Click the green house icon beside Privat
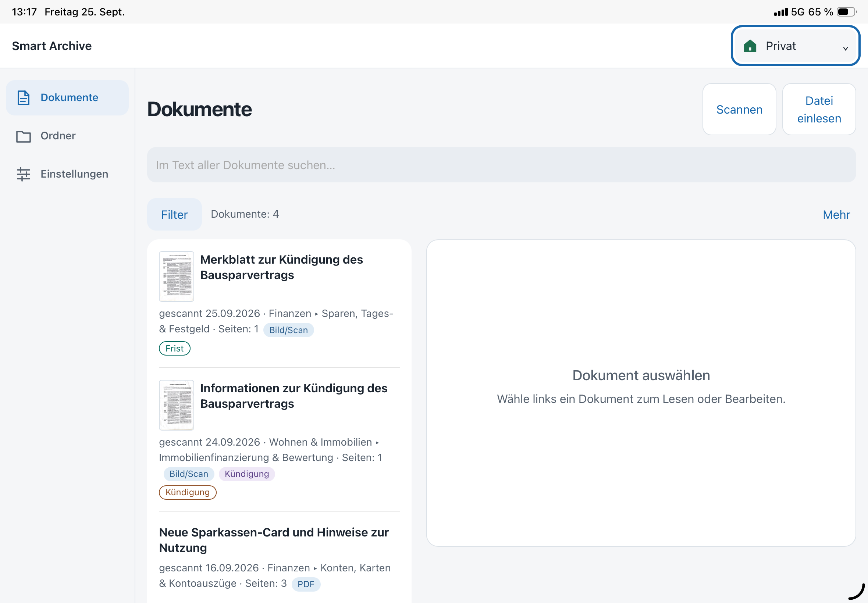 [x=750, y=46]
